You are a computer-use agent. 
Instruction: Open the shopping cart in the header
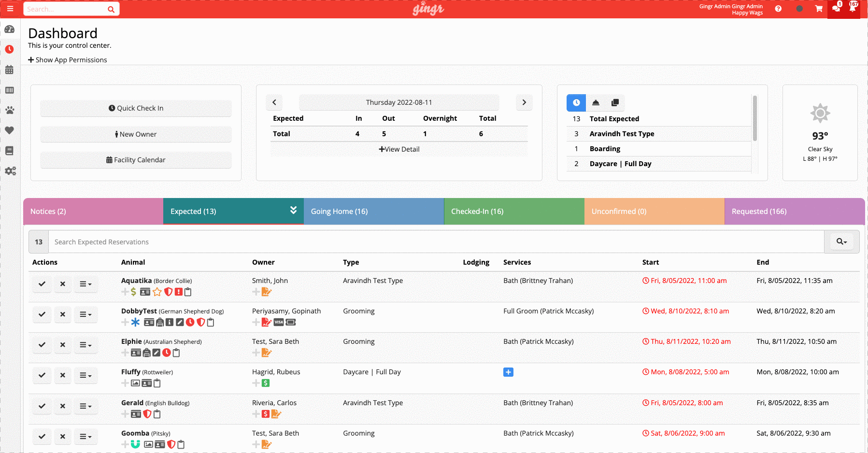[819, 9]
